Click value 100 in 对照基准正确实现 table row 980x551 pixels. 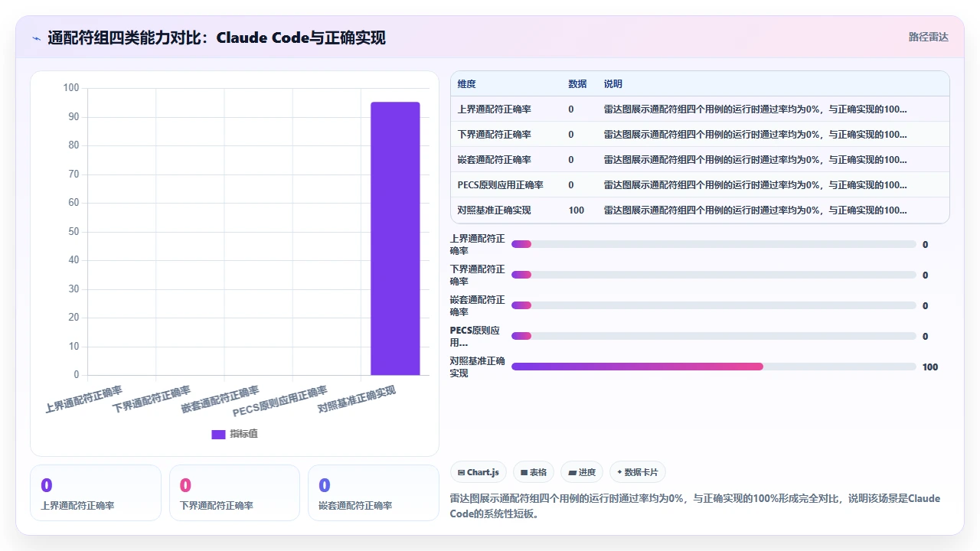point(577,210)
